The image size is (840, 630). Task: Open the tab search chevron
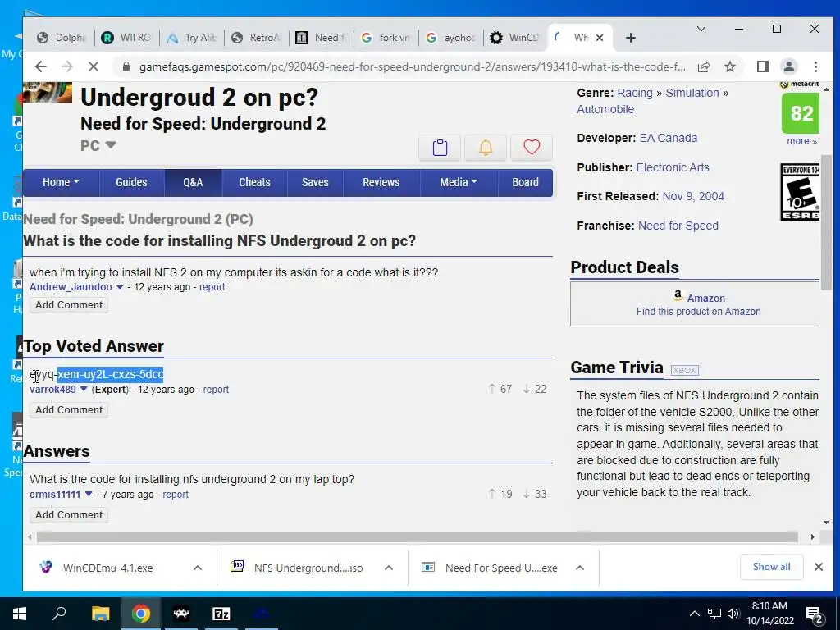click(701, 29)
